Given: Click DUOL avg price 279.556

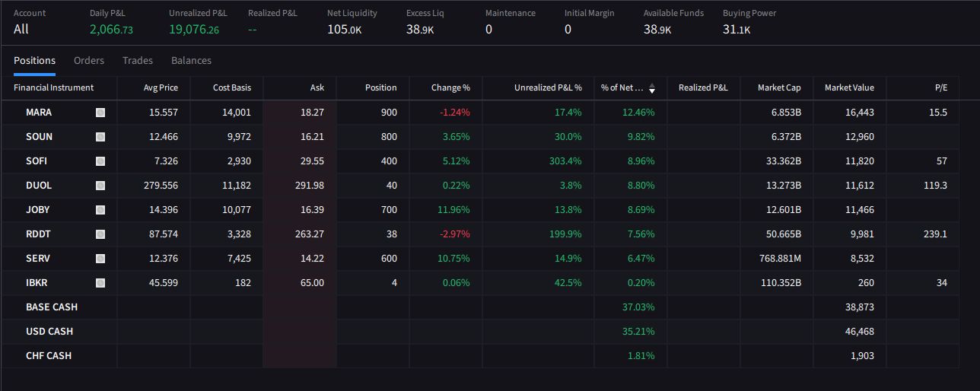Looking at the screenshot, I should click(x=161, y=186).
